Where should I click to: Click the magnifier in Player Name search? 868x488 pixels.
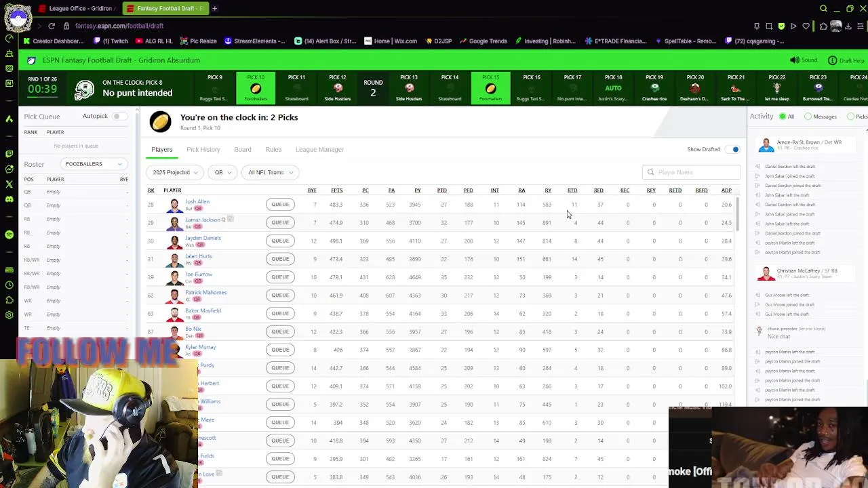click(x=651, y=172)
